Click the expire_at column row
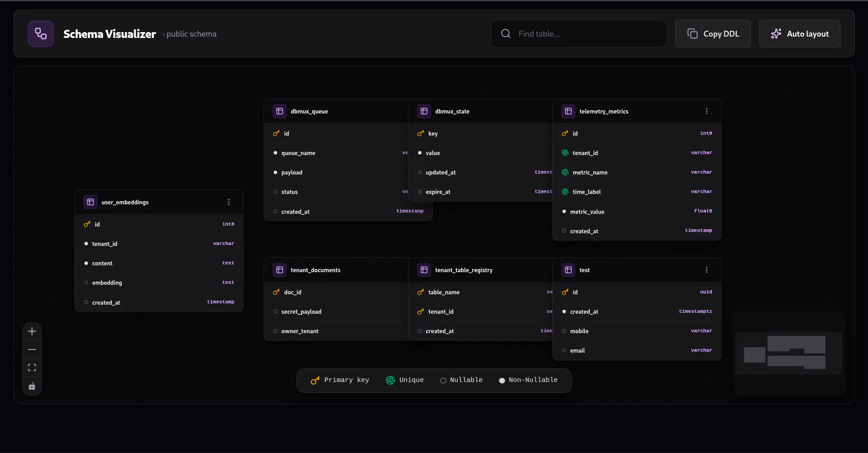This screenshot has height=453, width=868. tap(480, 192)
